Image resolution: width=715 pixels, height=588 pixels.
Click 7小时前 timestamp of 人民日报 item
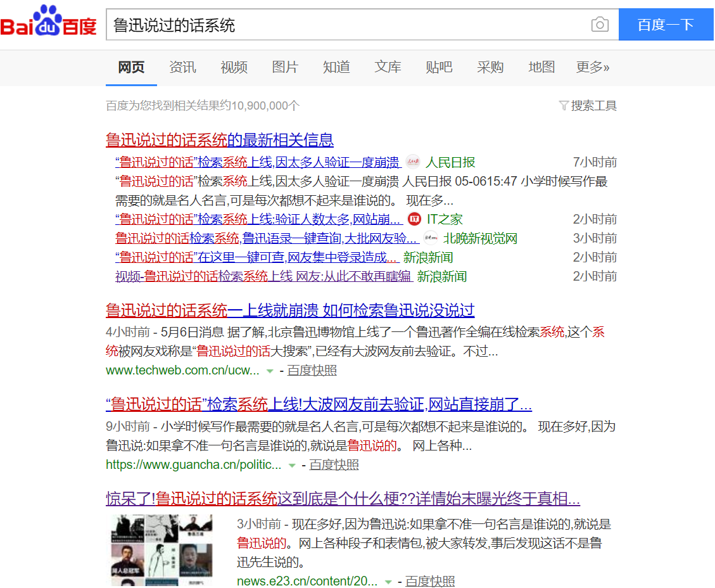(595, 162)
